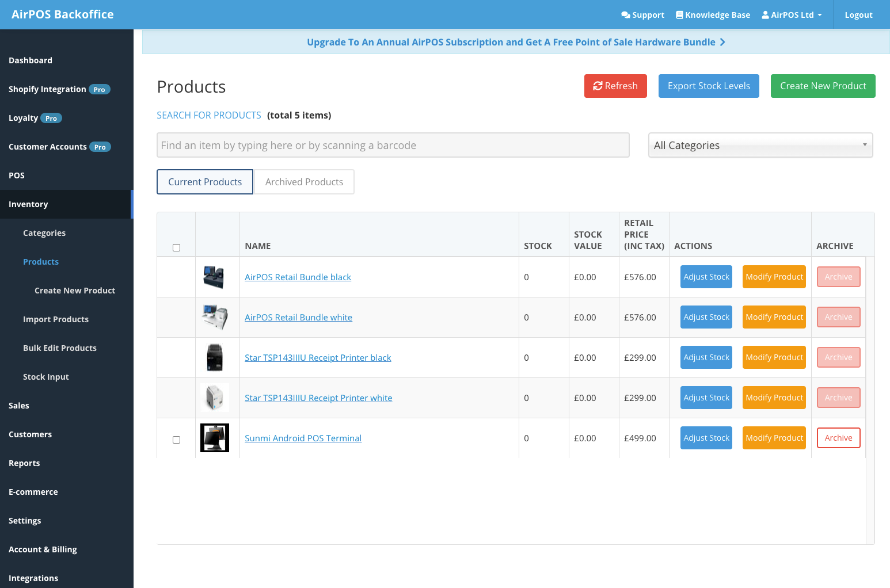
Task: Open Bulk Edit Products in the sidebar
Action: point(60,348)
